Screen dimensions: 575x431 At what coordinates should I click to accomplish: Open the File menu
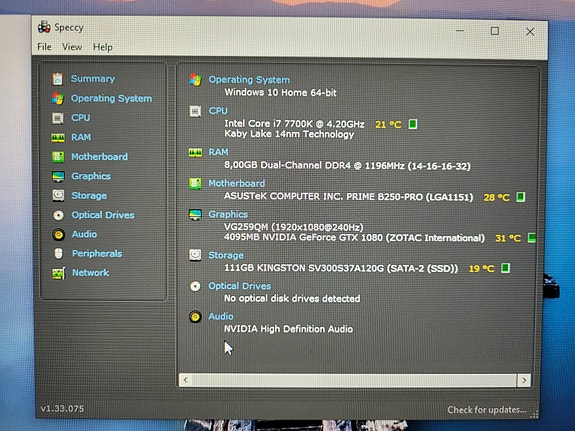[44, 47]
